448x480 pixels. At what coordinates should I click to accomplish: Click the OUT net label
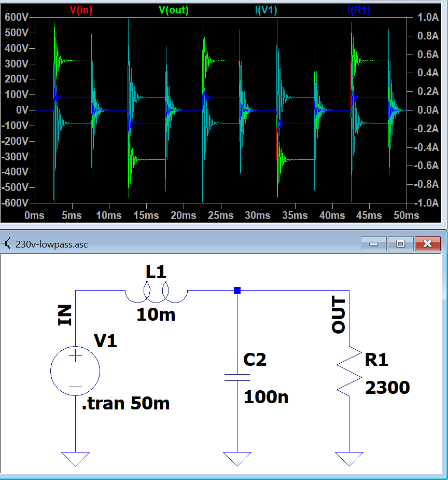coord(339,314)
